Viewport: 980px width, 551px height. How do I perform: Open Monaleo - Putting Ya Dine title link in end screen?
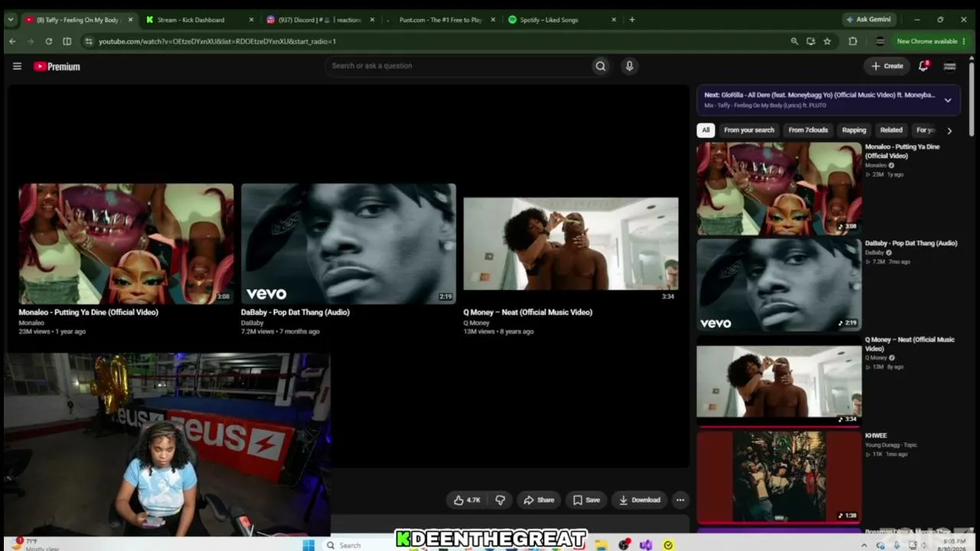click(89, 312)
